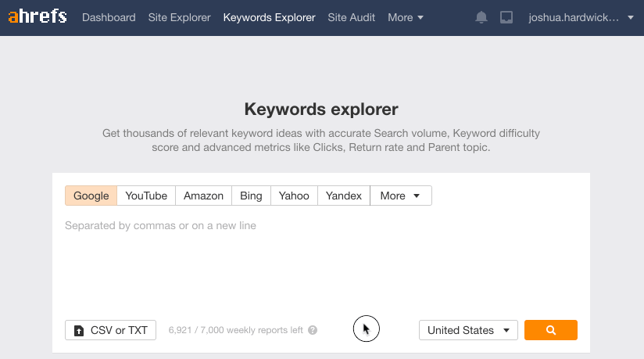
Task: Open Keywords Explorer in the navigation
Action: pyautogui.click(x=269, y=17)
